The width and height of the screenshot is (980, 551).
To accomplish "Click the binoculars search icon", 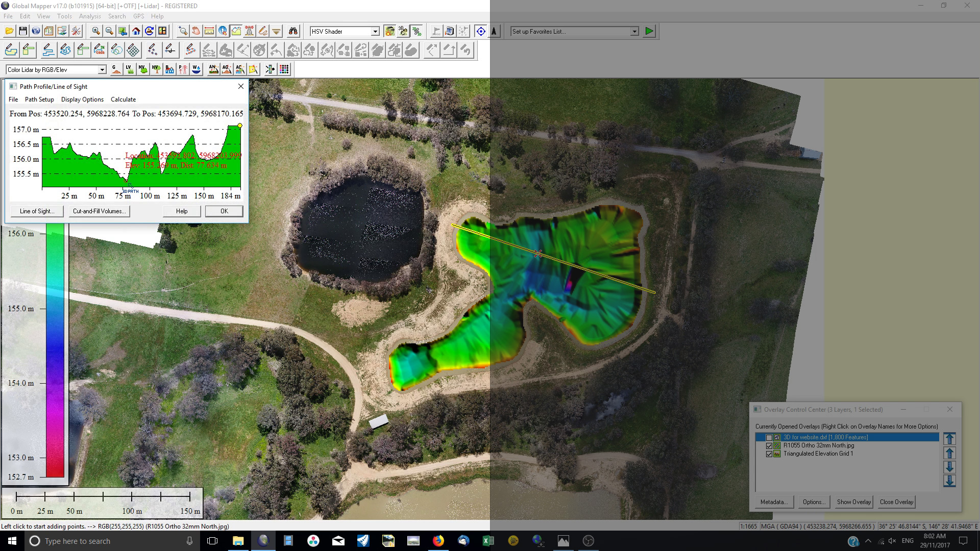I will point(293,31).
